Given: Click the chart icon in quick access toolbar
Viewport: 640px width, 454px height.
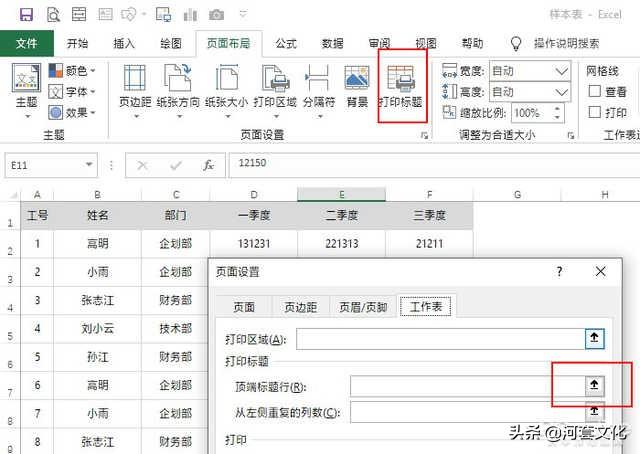Looking at the screenshot, I should pos(190,15).
